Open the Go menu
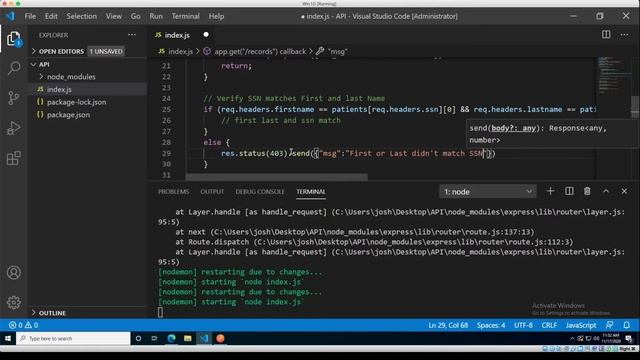This screenshot has width=640, height=360. pyautogui.click(x=136, y=16)
